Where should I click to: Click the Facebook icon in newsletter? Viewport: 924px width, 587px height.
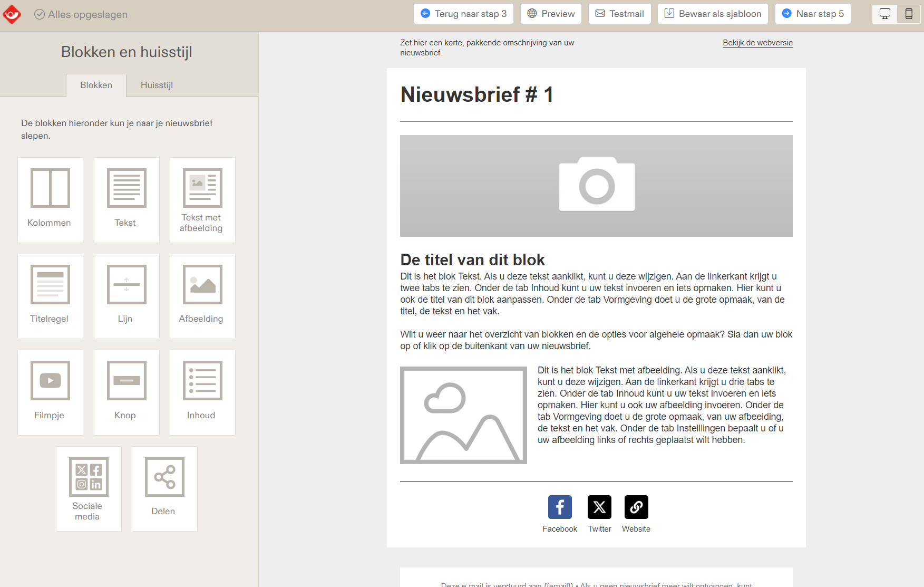[x=560, y=507]
